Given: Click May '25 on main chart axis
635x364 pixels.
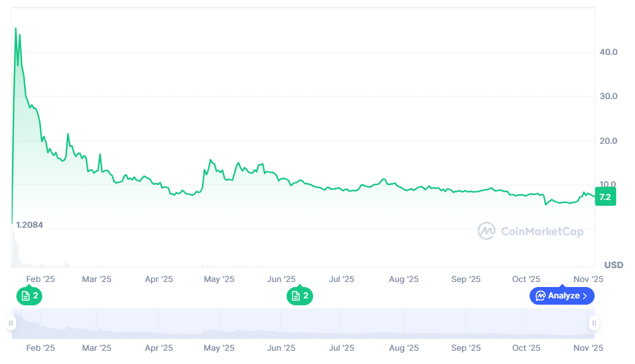Looking at the screenshot, I should point(219,279).
